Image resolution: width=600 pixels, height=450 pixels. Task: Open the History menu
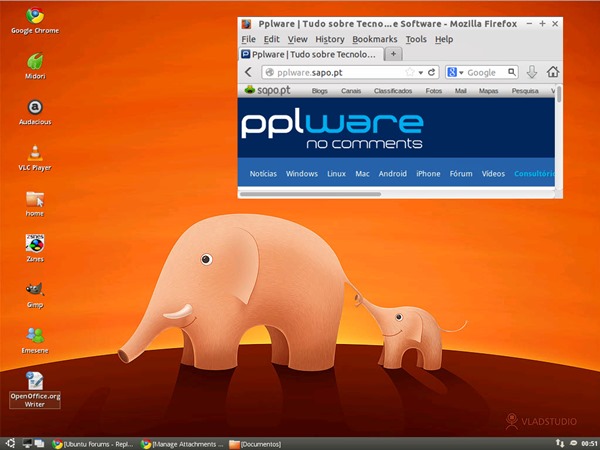329,39
